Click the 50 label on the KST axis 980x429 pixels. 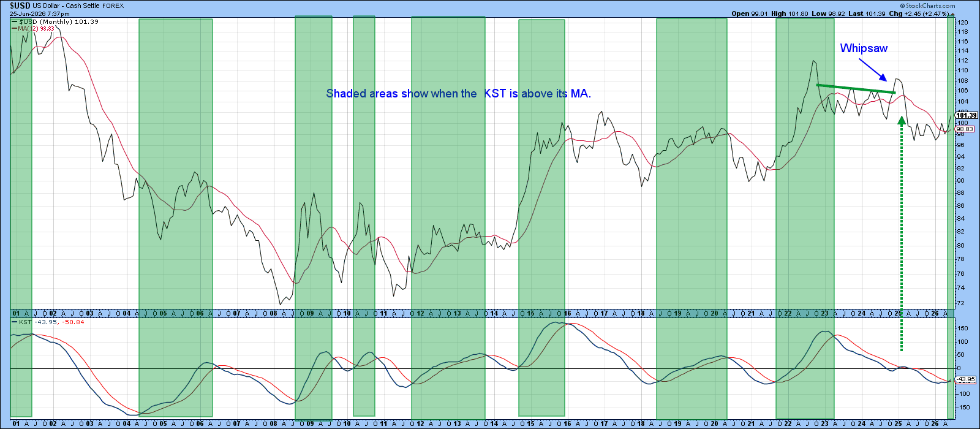point(961,355)
